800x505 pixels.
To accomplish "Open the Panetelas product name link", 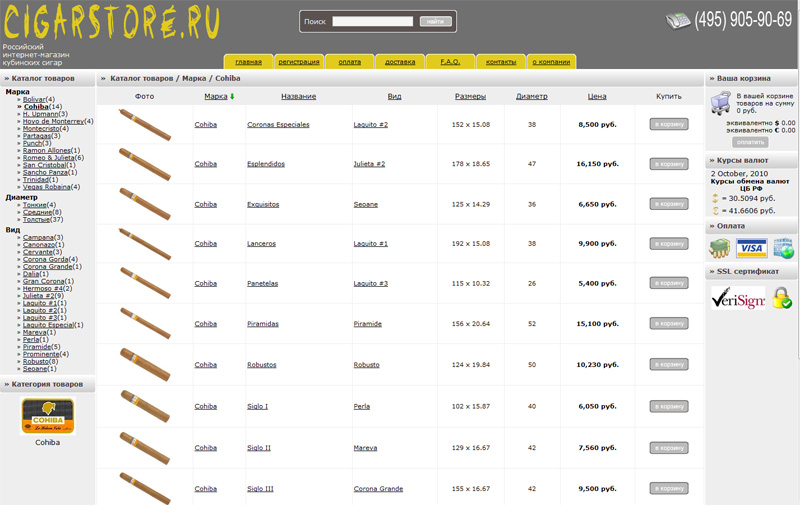I will point(263,283).
